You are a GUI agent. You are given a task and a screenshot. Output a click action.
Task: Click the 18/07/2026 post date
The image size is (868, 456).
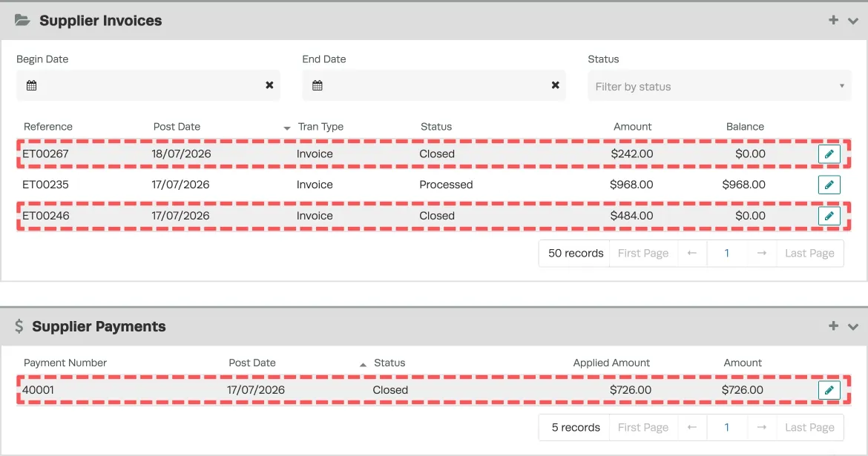tap(182, 153)
